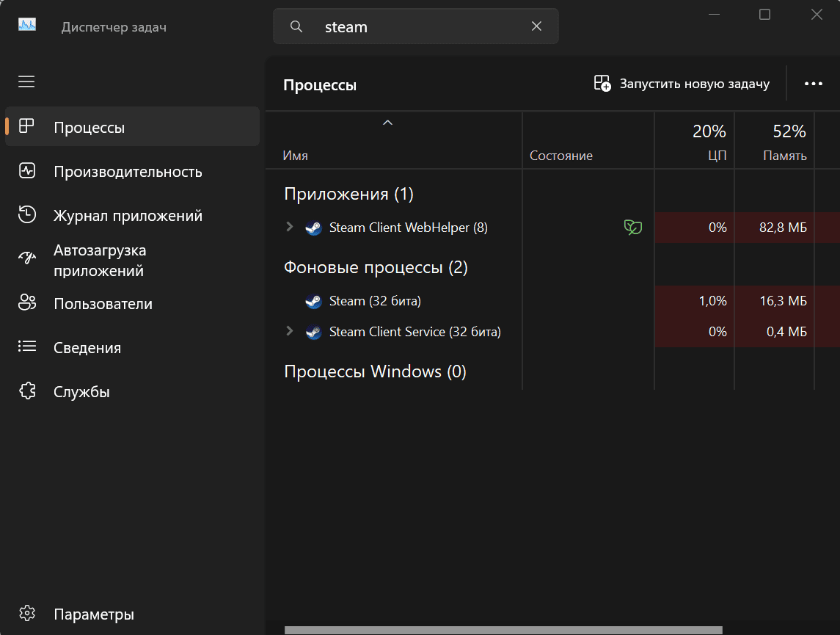Click the 0,4 МБ memory value
The image size is (840, 635).
coord(786,333)
